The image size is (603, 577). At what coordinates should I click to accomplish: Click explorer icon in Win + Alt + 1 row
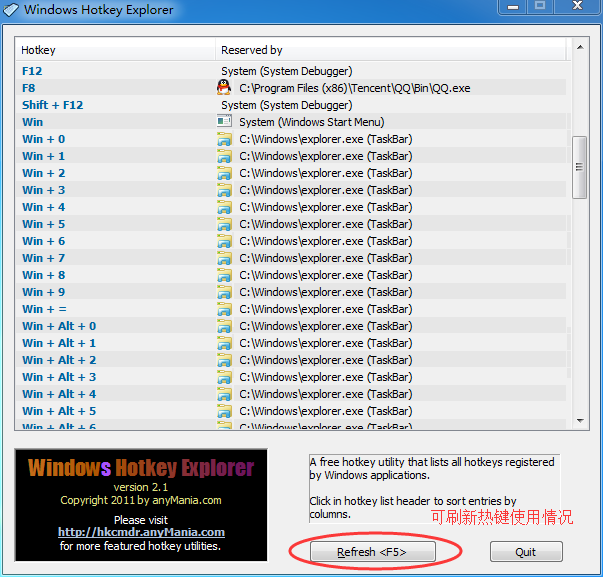click(x=224, y=343)
